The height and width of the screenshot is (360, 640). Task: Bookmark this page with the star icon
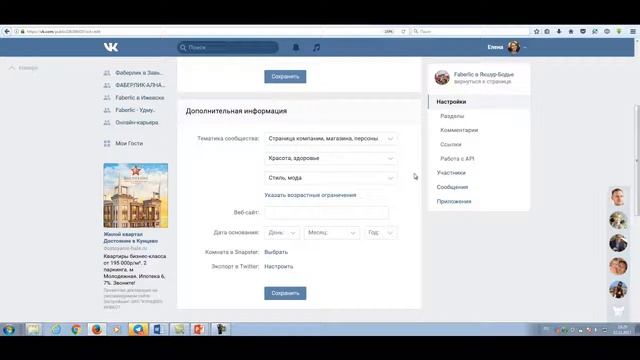(x=536, y=31)
